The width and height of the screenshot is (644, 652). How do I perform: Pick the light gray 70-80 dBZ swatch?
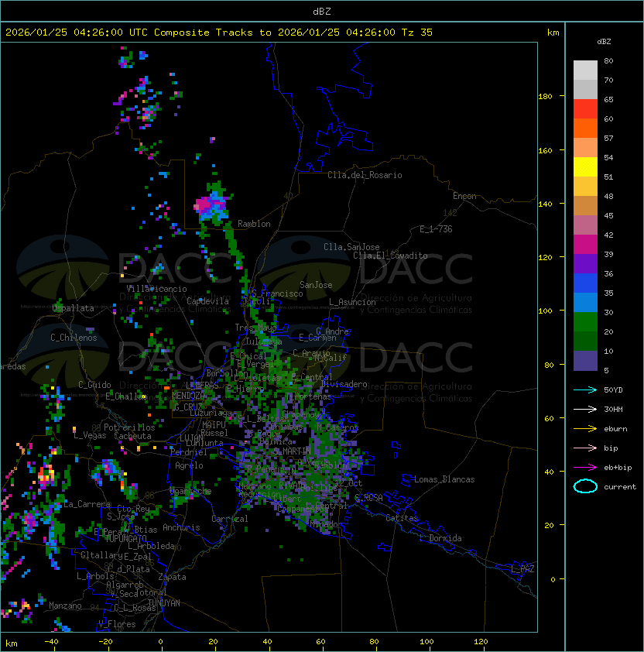click(585, 70)
